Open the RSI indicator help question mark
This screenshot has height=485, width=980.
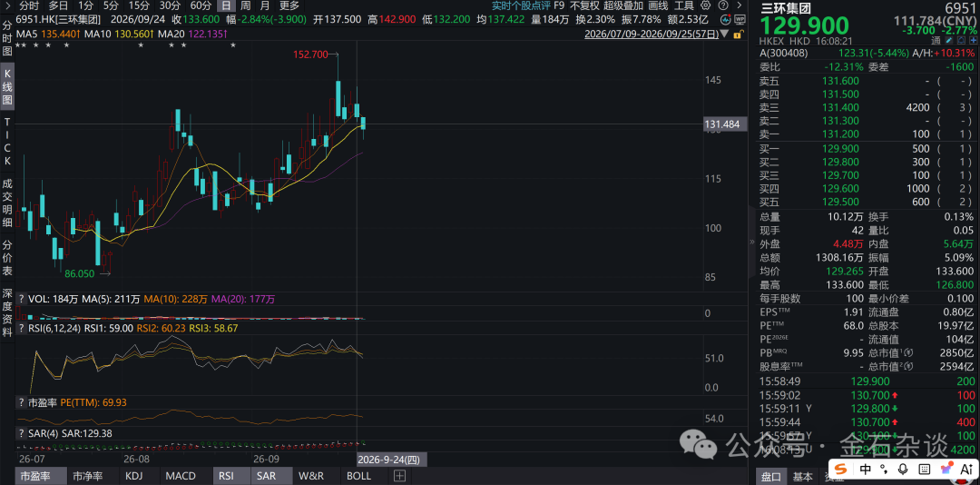coord(21,328)
